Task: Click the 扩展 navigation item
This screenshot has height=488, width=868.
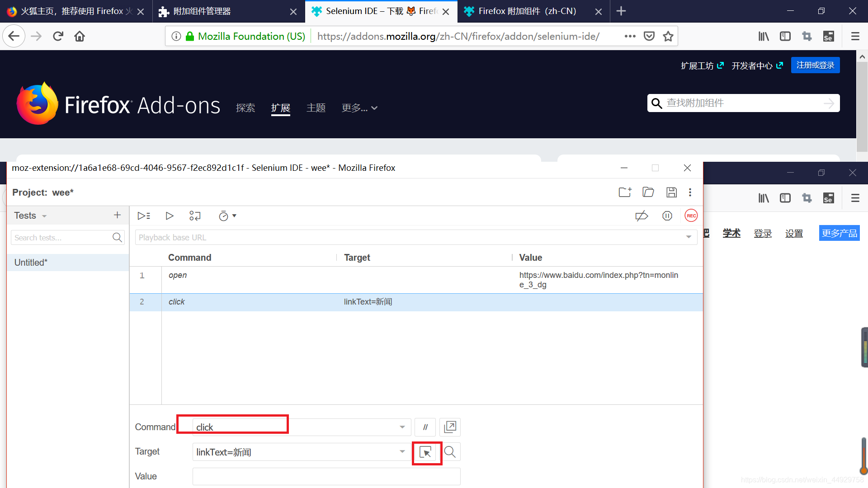Action: click(x=281, y=108)
